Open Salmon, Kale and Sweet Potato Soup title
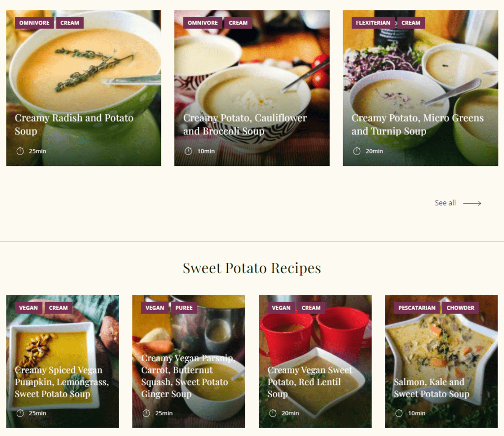Screen dimensions: 504x436 click(431, 388)
